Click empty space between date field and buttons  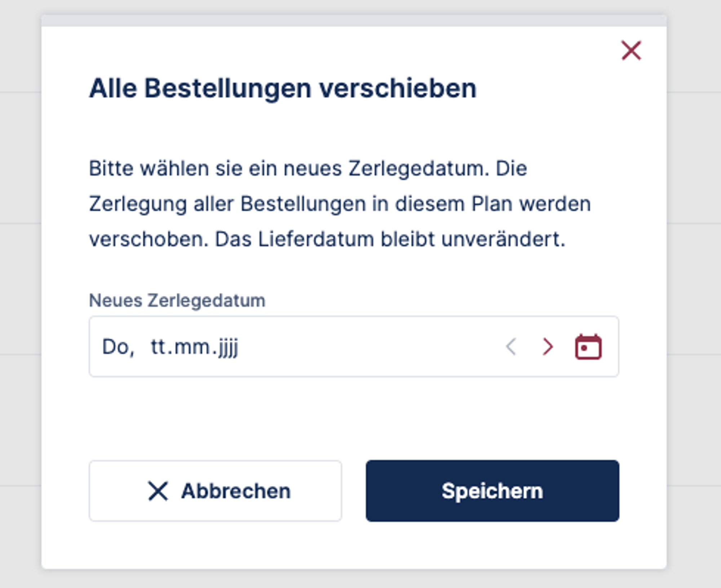353,418
